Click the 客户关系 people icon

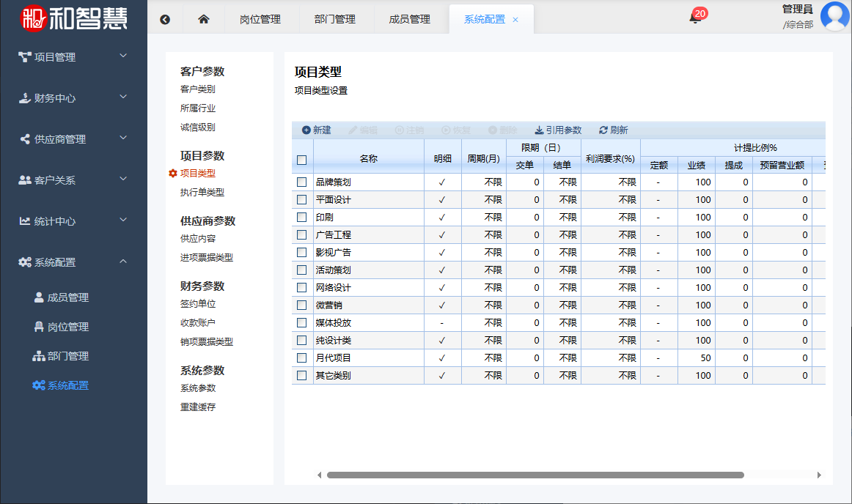click(24, 179)
